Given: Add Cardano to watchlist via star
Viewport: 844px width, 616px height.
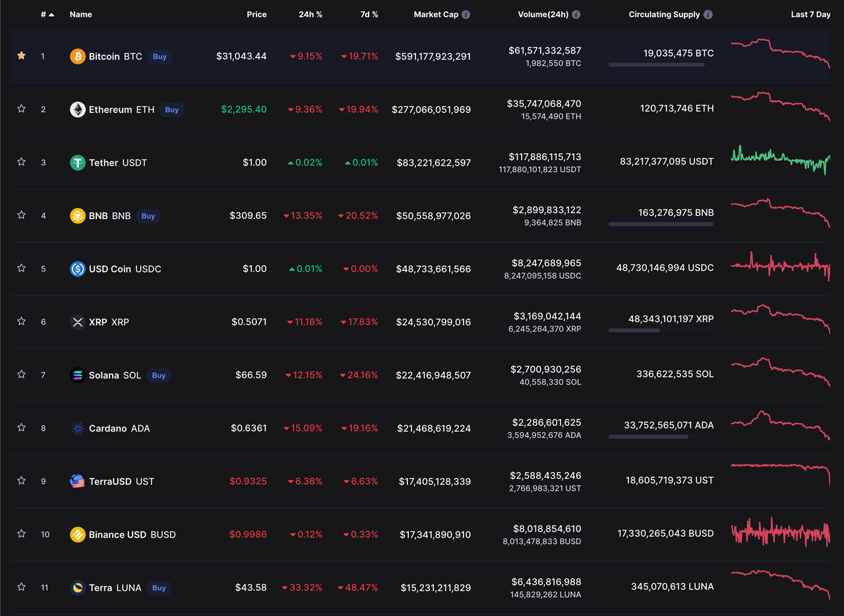Looking at the screenshot, I should pyautogui.click(x=21, y=427).
